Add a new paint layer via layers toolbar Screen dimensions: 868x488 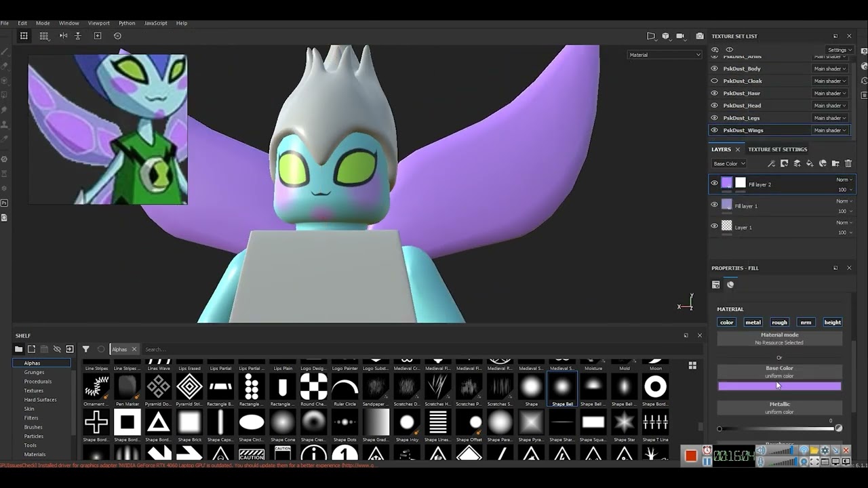point(797,163)
